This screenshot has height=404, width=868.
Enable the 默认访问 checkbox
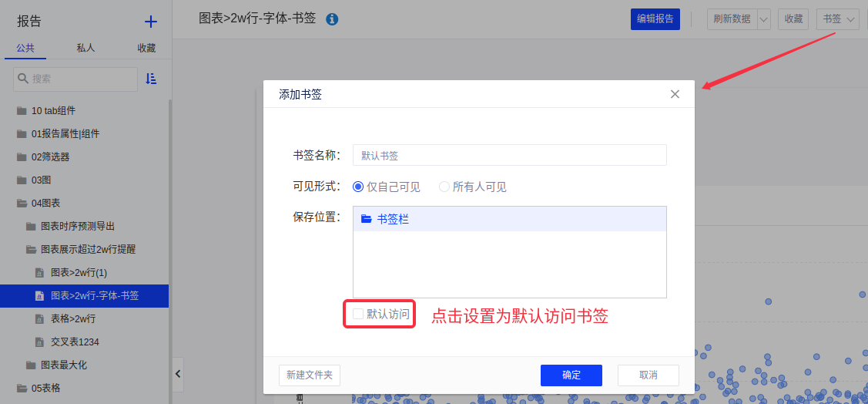(x=358, y=314)
